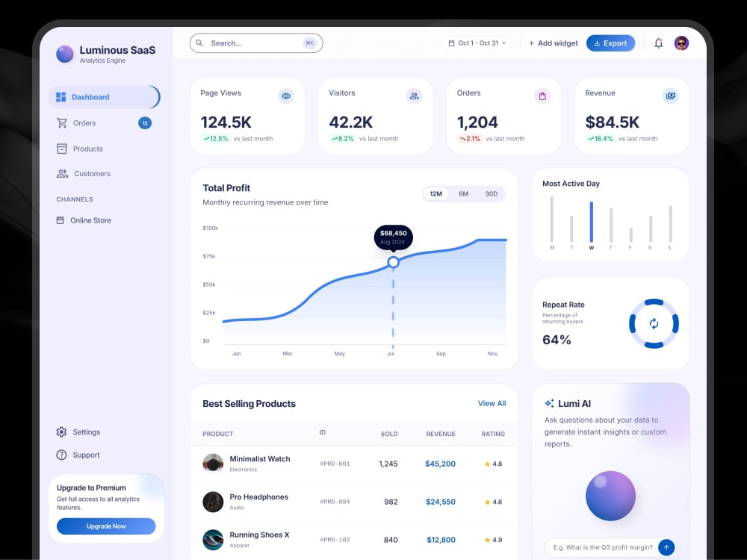Viewport: 747px width, 560px height.
Task: Click the Page Views eye icon
Action: [286, 96]
